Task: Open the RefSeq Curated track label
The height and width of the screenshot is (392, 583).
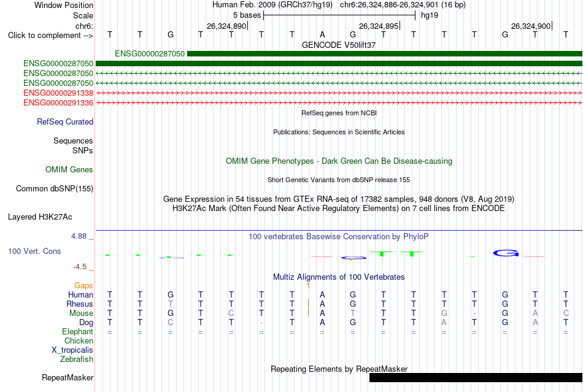Action: [65, 122]
